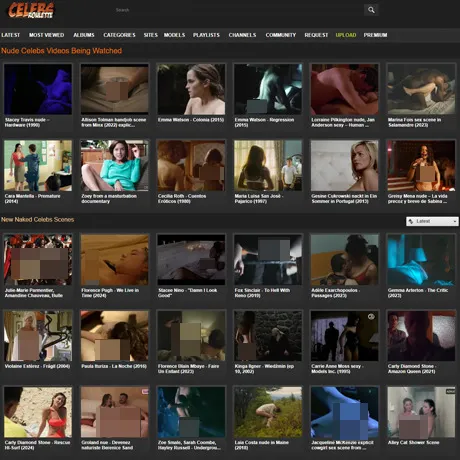Image resolution: width=460 pixels, height=460 pixels.
Task: Open the SITES menu item
Action: tap(151, 35)
